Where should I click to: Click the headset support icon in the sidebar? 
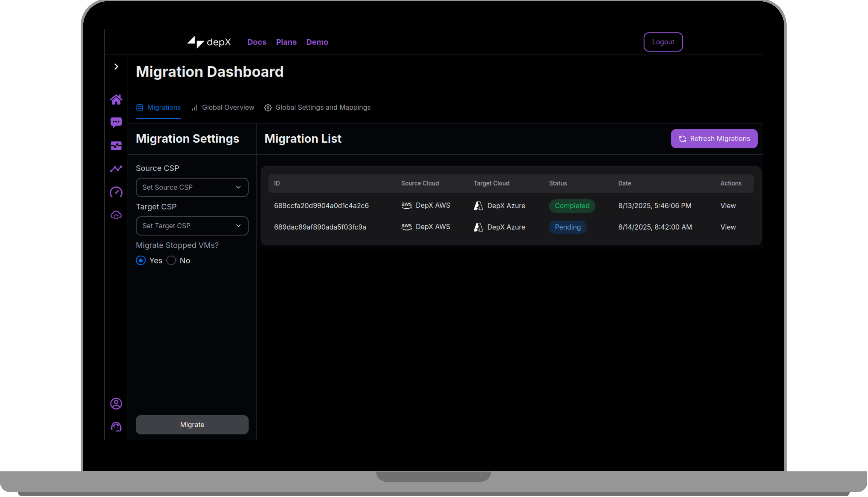116,426
